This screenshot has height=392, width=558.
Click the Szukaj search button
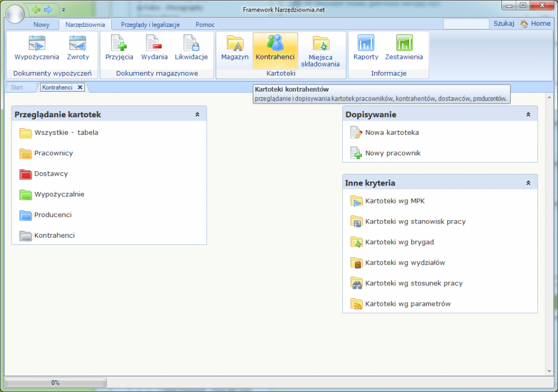tap(504, 23)
